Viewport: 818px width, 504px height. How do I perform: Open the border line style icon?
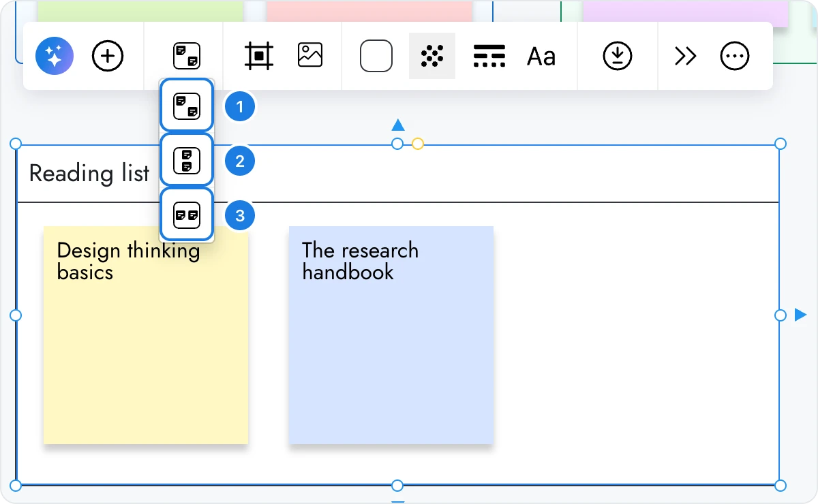tap(489, 56)
